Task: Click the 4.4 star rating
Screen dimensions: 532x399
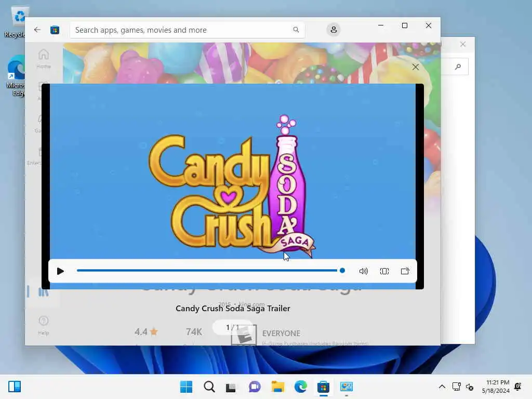Action: (146, 331)
